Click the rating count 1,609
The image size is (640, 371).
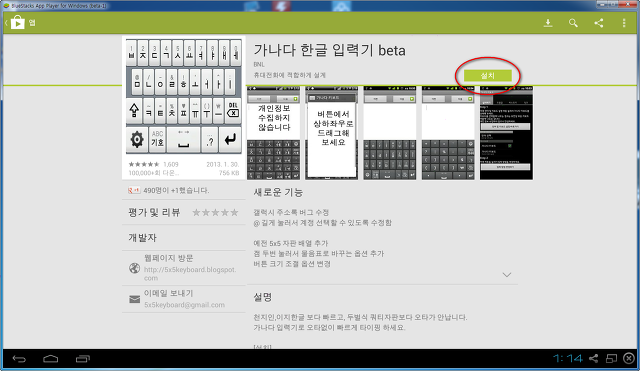coord(171,164)
